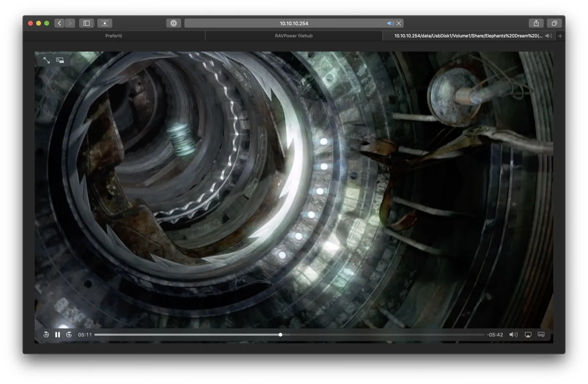The width and height of the screenshot is (588, 384).
Task: Click remaining time -05:42
Action: [x=495, y=335]
